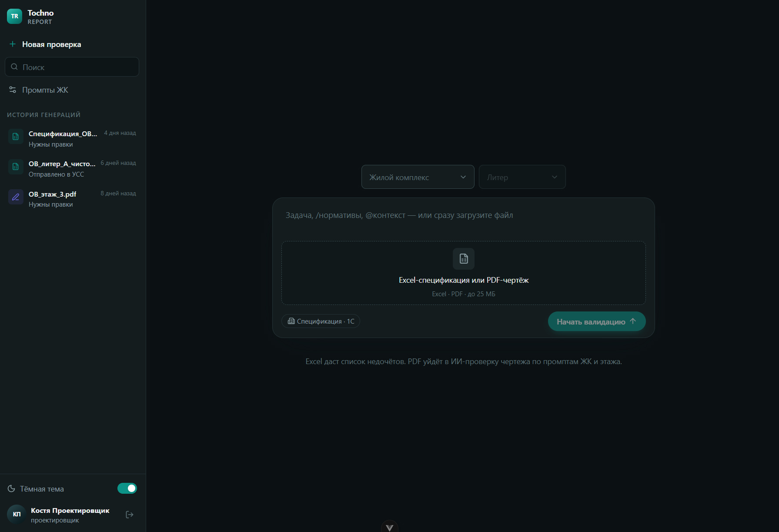The image size is (779, 532).
Task: Open the Жилой комплекс dropdown
Action: click(418, 177)
